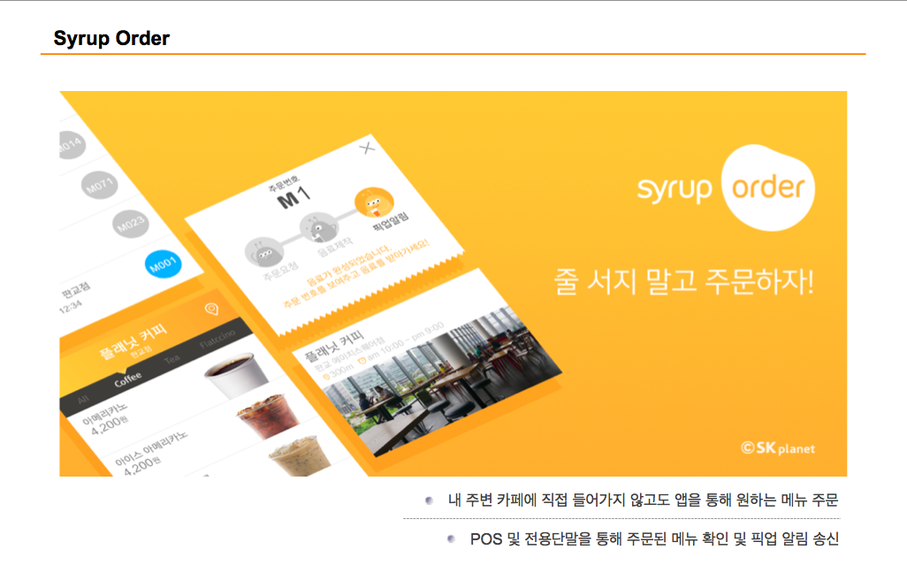Viewport: 907px width, 588px height.
Task: Select the gray M023 order badge
Action: pyautogui.click(x=130, y=224)
